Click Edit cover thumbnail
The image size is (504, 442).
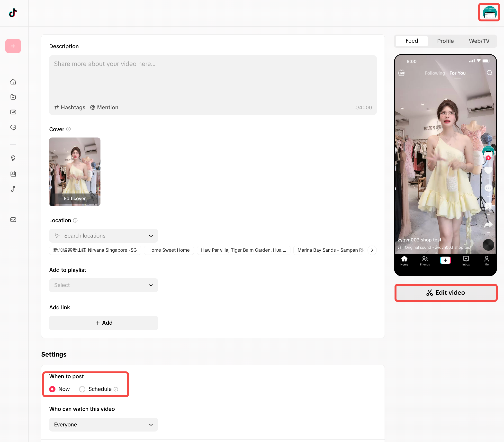pyautogui.click(x=75, y=198)
